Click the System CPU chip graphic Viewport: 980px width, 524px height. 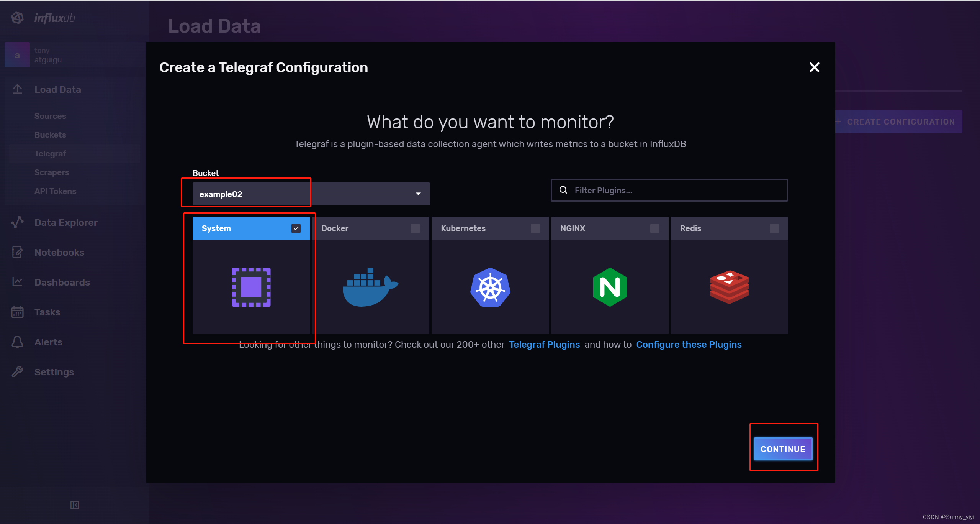tap(251, 287)
